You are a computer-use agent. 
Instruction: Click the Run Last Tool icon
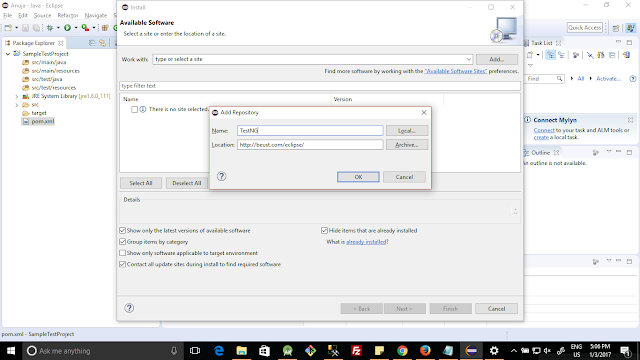point(85,28)
